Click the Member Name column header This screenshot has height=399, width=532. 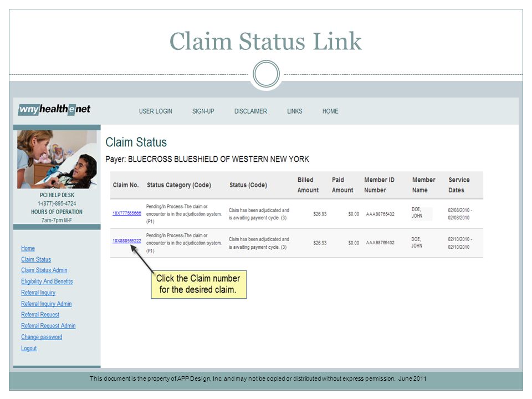(423, 185)
